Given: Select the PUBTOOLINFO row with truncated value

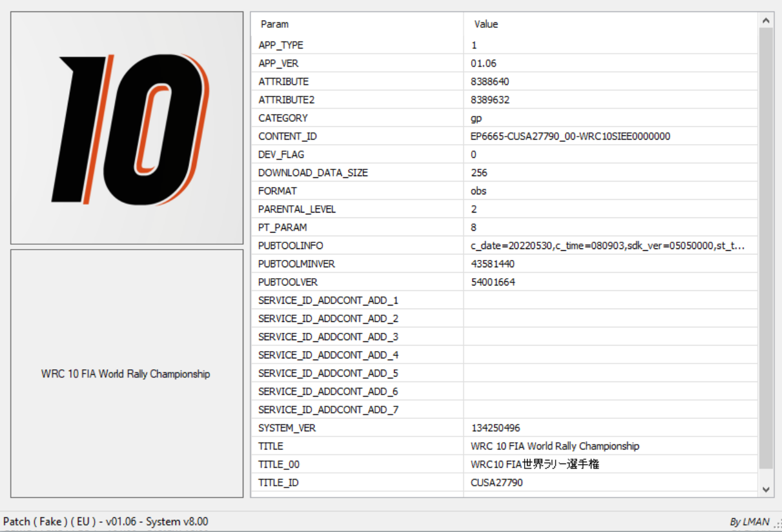Looking at the screenshot, I should pos(364,245).
